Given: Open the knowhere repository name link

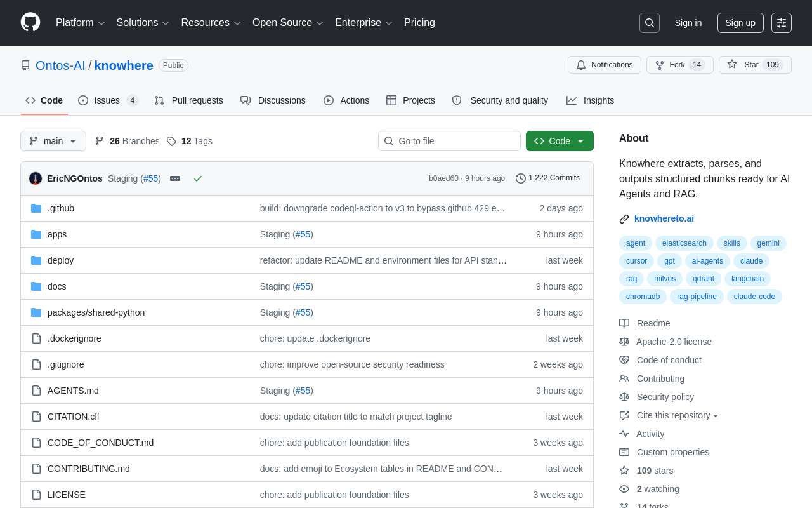Looking at the screenshot, I should (x=124, y=65).
